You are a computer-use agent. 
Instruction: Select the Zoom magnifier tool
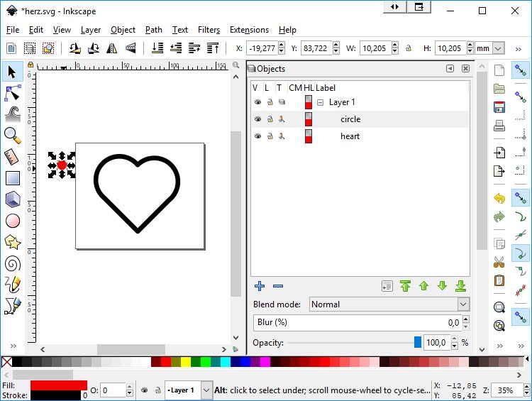click(x=13, y=136)
